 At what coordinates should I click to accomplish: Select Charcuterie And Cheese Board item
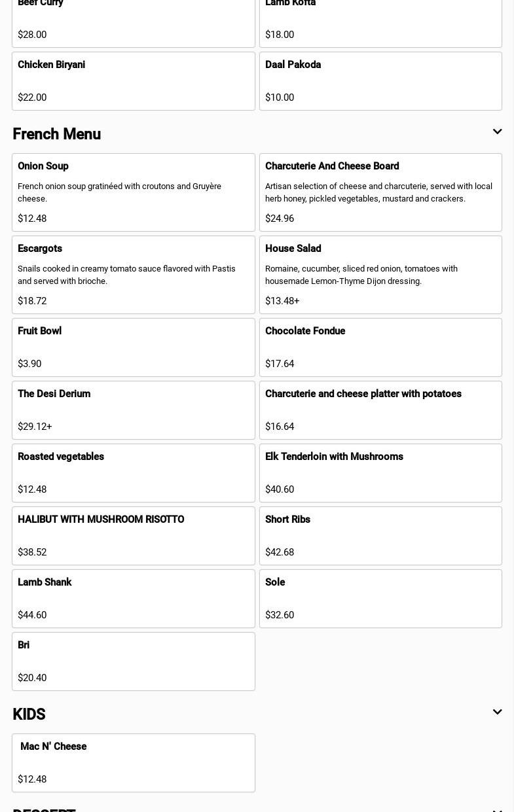click(x=380, y=192)
